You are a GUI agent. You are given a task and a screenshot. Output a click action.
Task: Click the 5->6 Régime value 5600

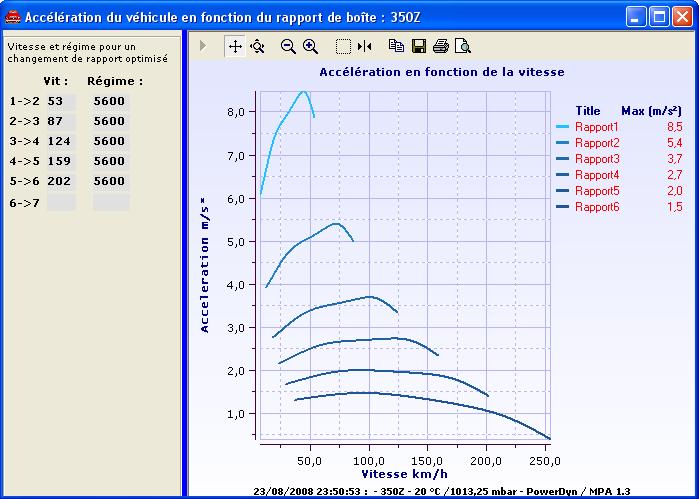(x=110, y=182)
